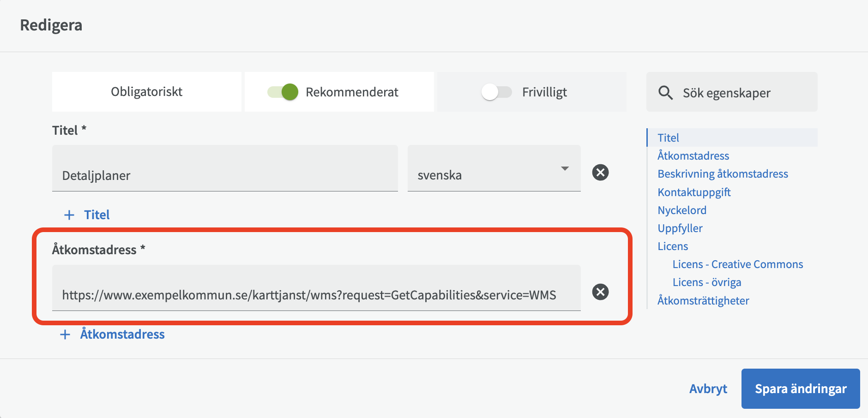Viewport: 868px width, 418px height.
Task: Select Licens - övriga sidebar item
Action: click(x=706, y=282)
